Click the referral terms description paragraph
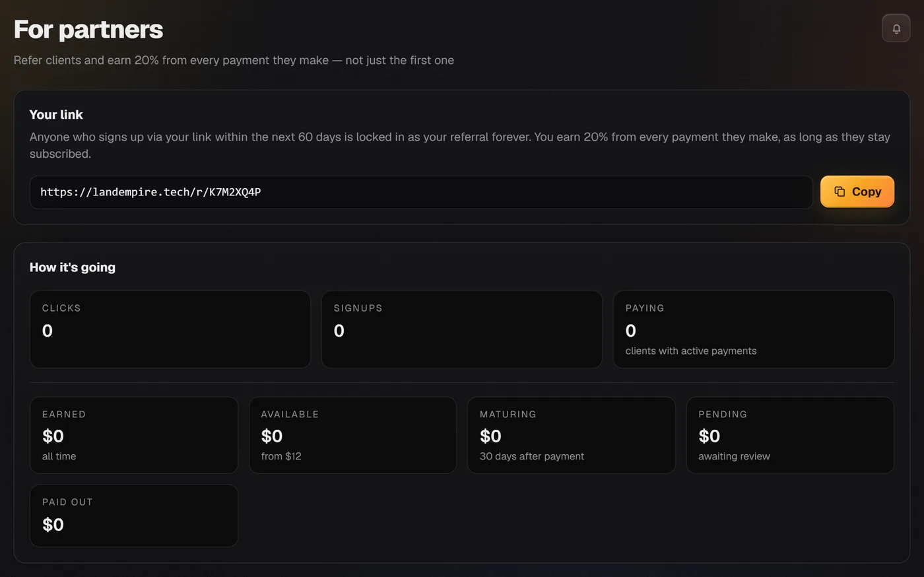The height and width of the screenshot is (577, 924). (460, 145)
